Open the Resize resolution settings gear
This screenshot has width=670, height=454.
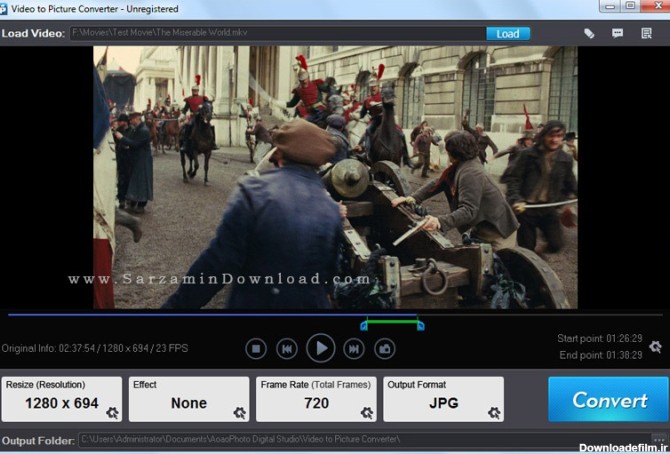click(x=112, y=412)
